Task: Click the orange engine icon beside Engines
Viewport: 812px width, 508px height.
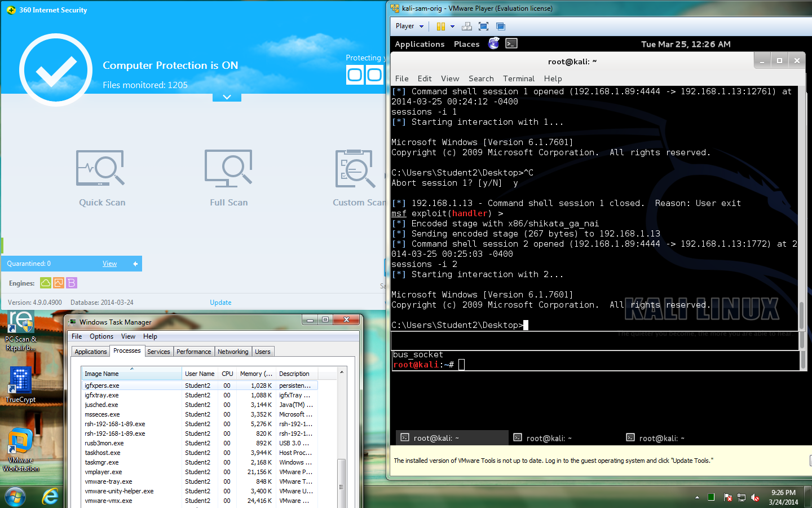Action: pyautogui.click(x=59, y=283)
